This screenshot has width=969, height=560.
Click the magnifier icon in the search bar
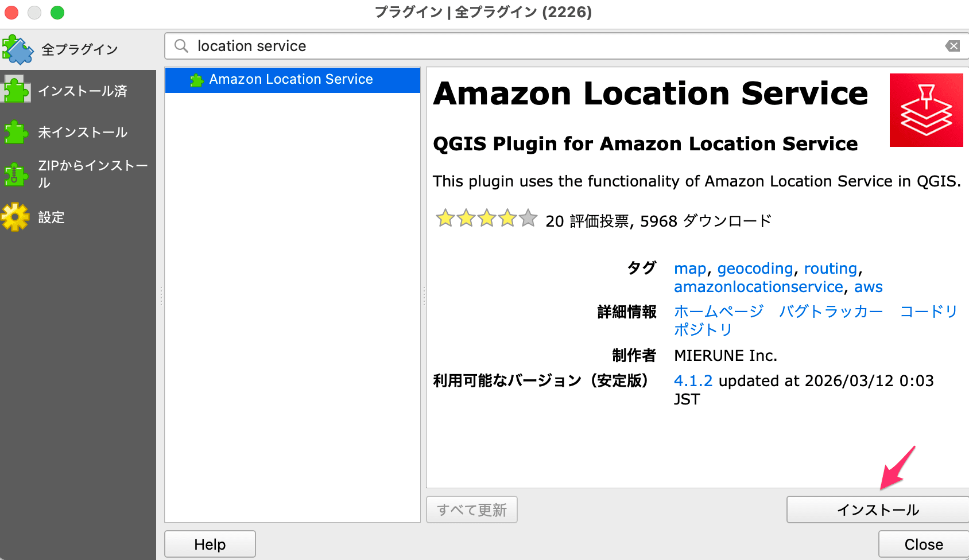pos(181,46)
